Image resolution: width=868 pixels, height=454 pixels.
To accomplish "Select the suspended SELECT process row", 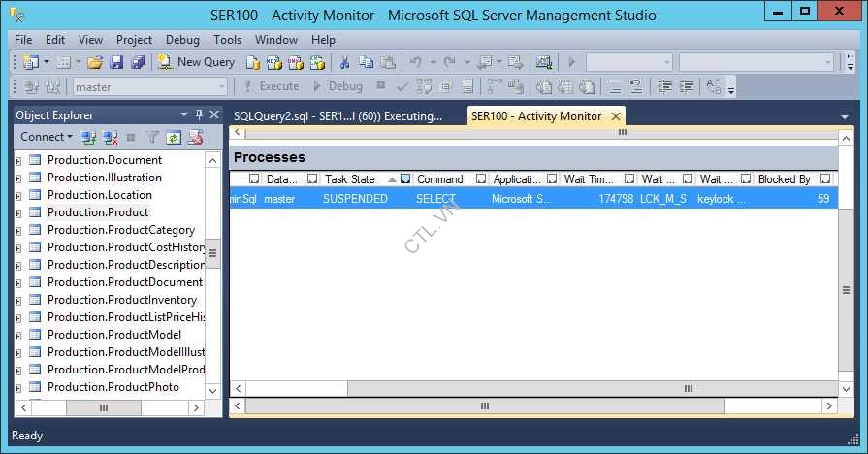I will (x=531, y=199).
